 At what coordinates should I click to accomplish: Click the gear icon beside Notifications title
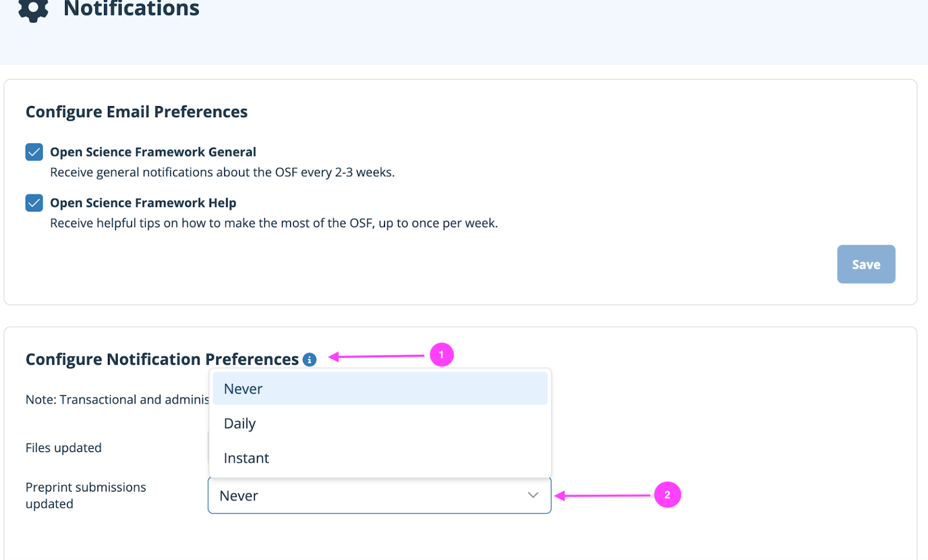(33, 10)
